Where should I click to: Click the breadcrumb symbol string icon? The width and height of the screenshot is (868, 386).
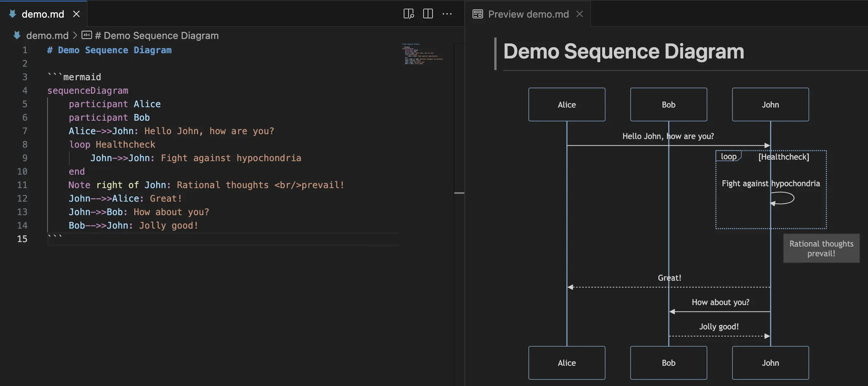click(87, 35)
